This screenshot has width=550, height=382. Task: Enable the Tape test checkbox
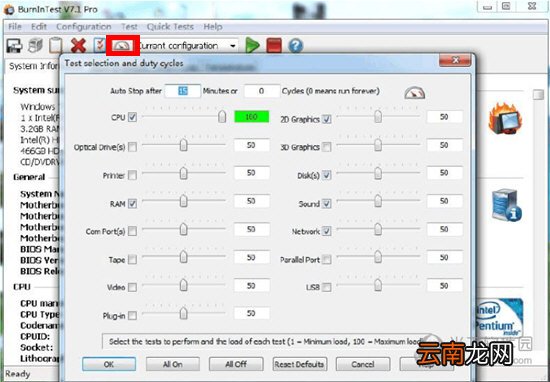pos(132,260)
